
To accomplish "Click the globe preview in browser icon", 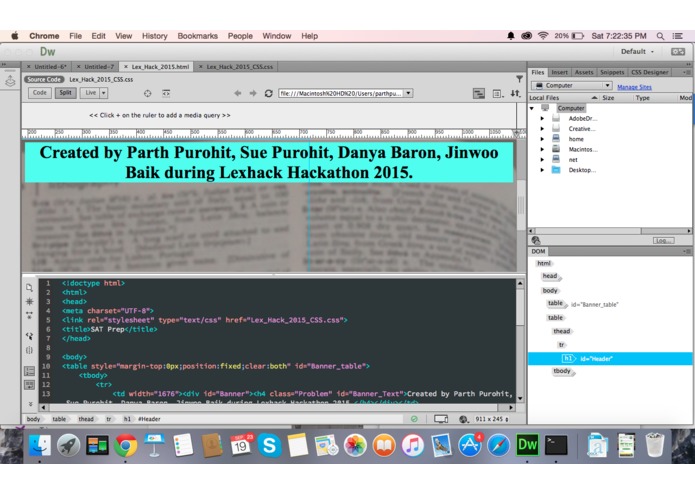I will (464, 419).
